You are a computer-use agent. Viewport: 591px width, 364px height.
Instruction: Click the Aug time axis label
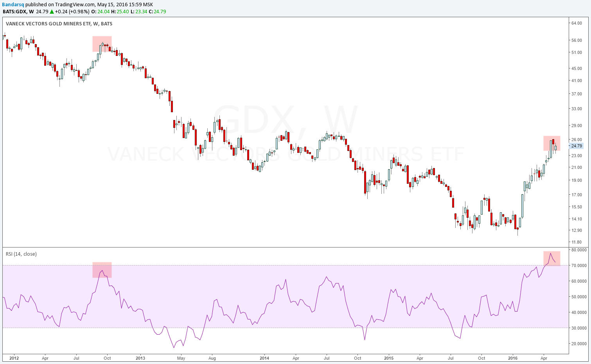click(212, 358)
